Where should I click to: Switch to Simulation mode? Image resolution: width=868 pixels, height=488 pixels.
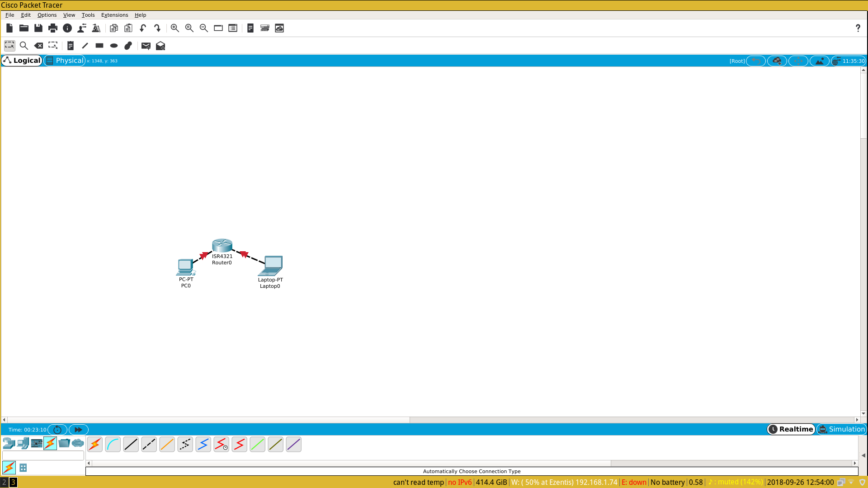(x=841, y=429)
